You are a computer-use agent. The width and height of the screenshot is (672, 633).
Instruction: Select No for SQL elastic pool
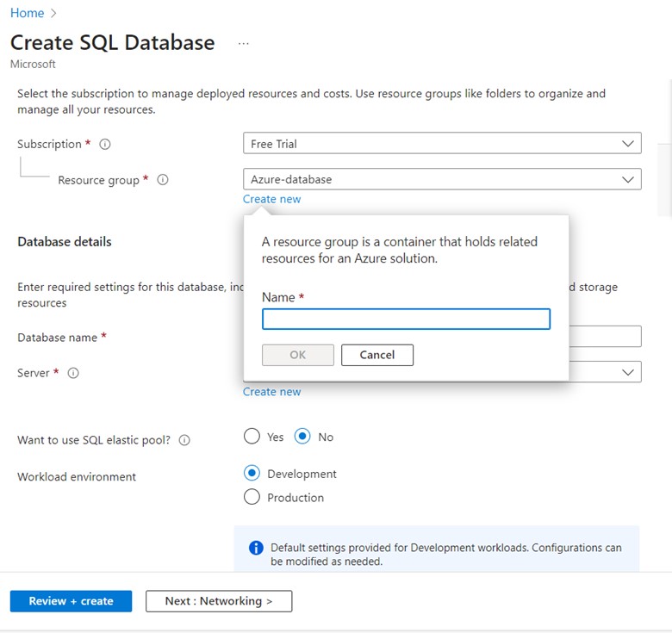[x=302, y=437]
